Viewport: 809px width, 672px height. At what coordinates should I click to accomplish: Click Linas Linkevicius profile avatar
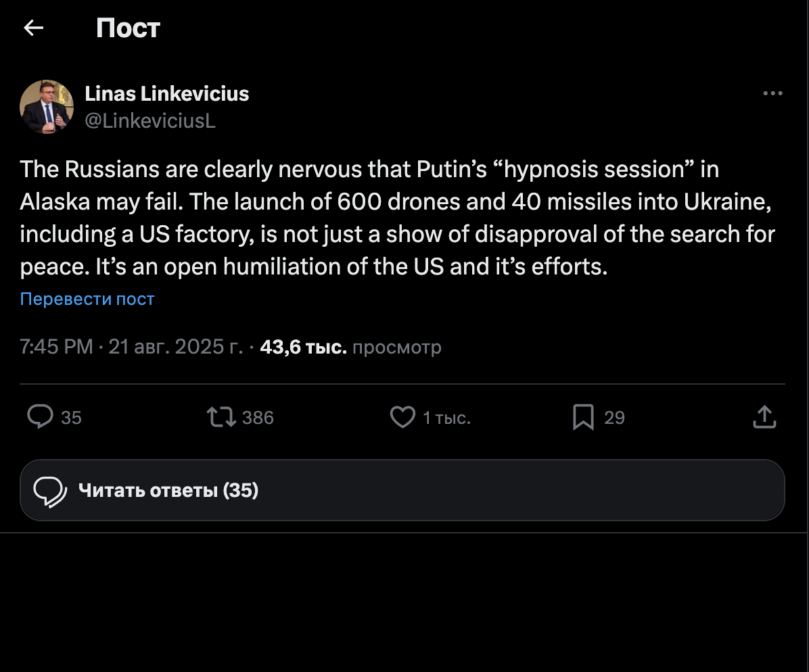coord(47,106)
